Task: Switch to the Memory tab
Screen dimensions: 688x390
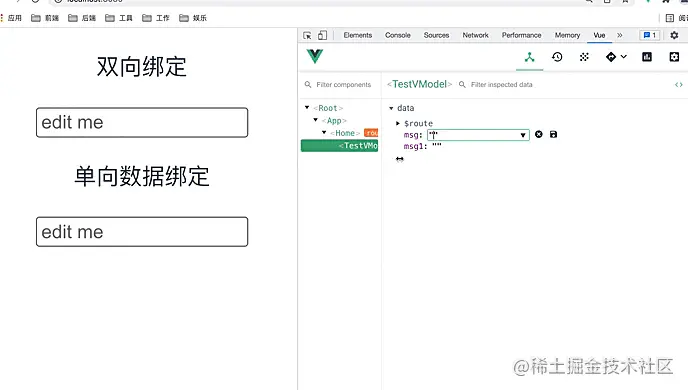Action: coord(567,35)
